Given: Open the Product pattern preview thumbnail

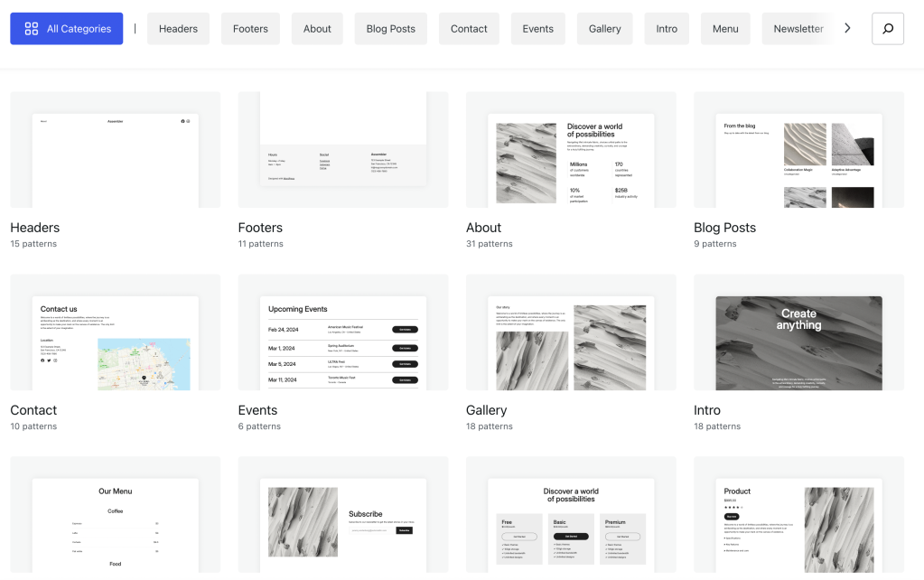Looking at the screenshot, I should coord(798,515).
